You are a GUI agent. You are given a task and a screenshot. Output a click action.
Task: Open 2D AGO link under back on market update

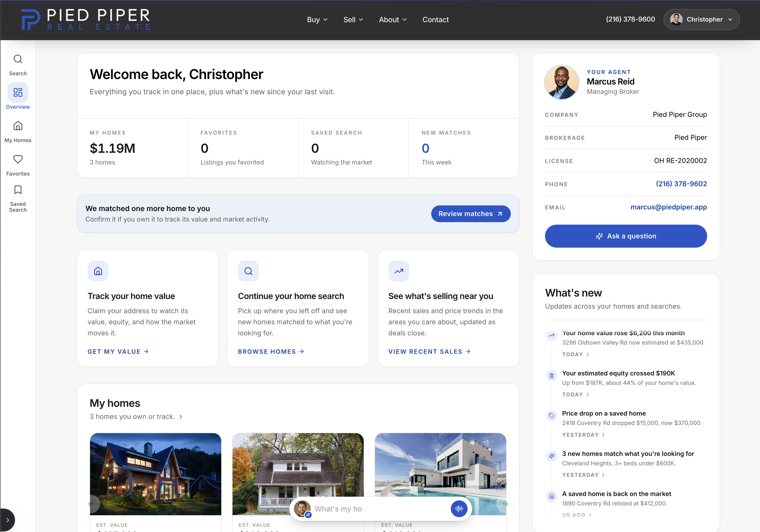(x=577, y=515)
